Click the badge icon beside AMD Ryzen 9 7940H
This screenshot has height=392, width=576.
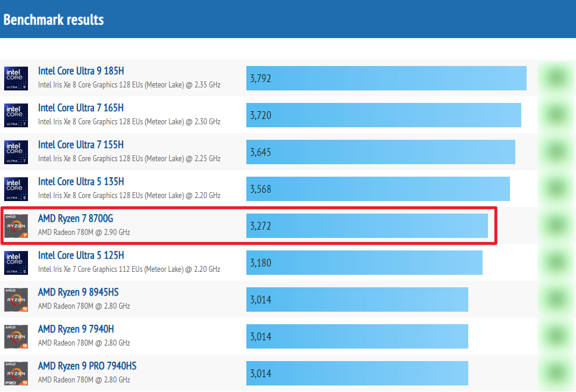tap(16, 336)
